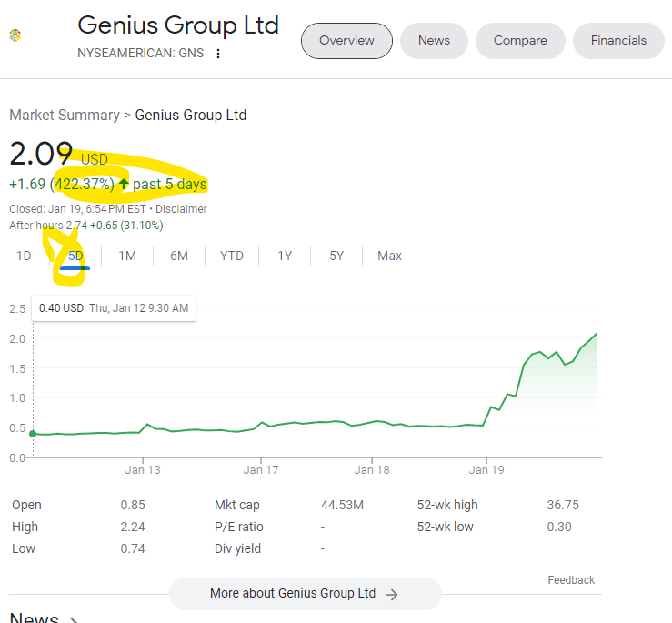Show the 1Y chart range

pyautogui.click(x=285, y=256)
